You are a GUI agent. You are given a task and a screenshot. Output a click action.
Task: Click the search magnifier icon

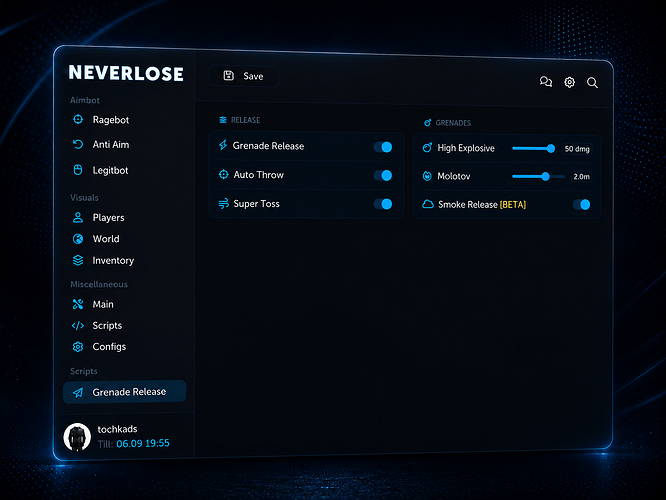(x=593, y=82)
